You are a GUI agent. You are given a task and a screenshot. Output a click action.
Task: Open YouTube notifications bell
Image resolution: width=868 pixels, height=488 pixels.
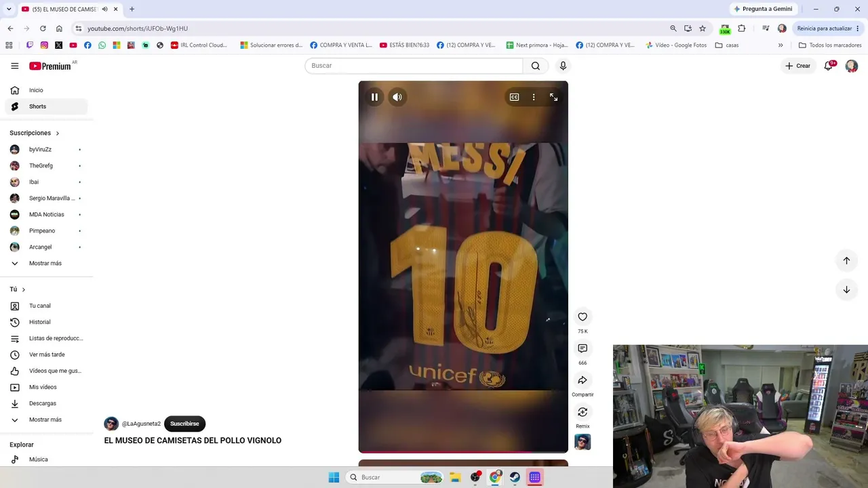[x=828, y=66]
